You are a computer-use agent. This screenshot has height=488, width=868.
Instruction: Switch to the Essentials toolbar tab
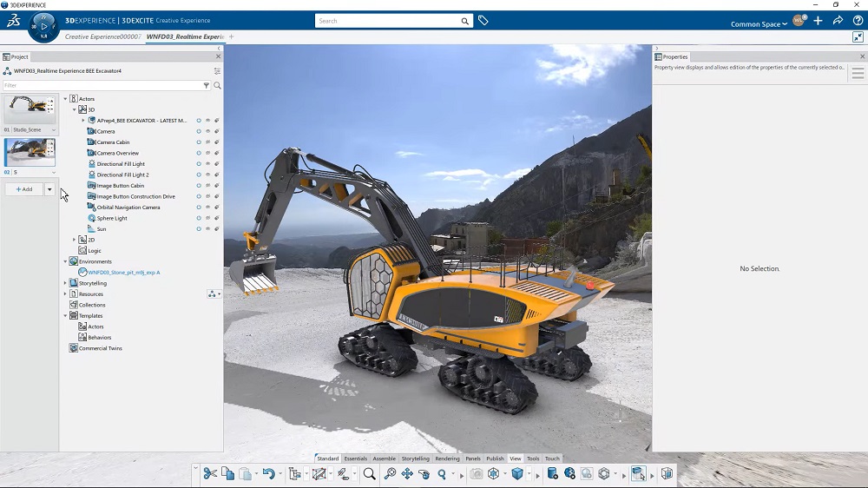[x=355, y=458]
